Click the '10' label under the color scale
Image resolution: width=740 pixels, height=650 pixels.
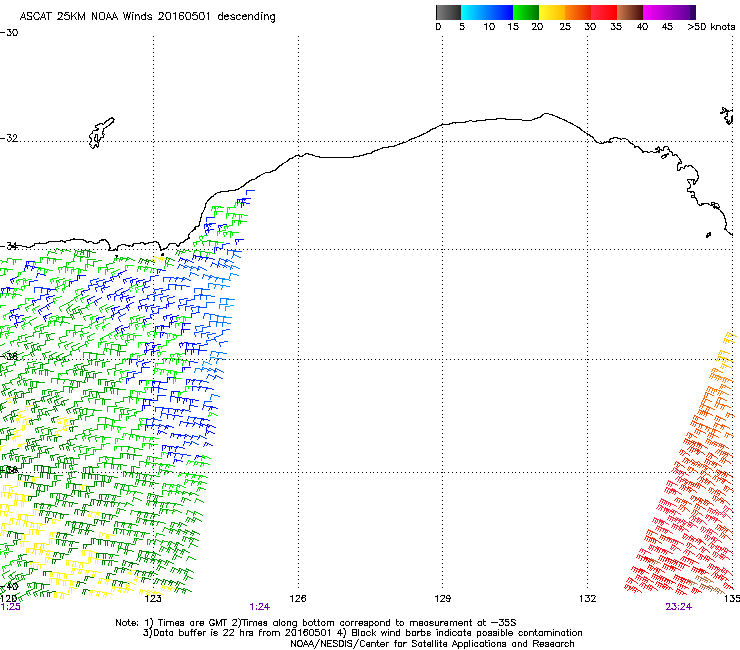tap(489, 27)
